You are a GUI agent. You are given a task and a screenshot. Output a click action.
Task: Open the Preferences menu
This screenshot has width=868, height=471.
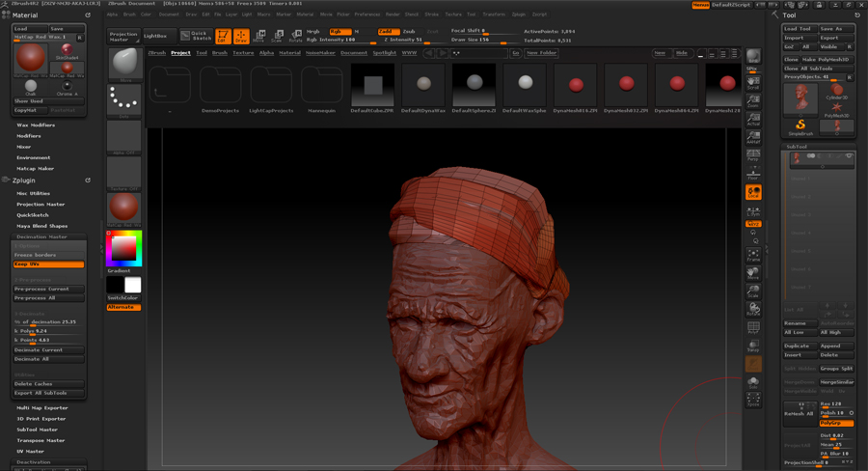[x=367, y=14]
